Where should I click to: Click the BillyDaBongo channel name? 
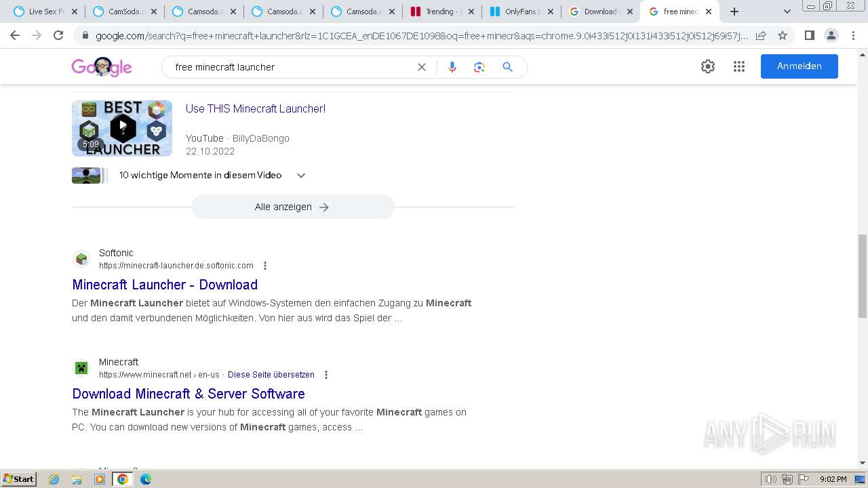pos(261,138)
